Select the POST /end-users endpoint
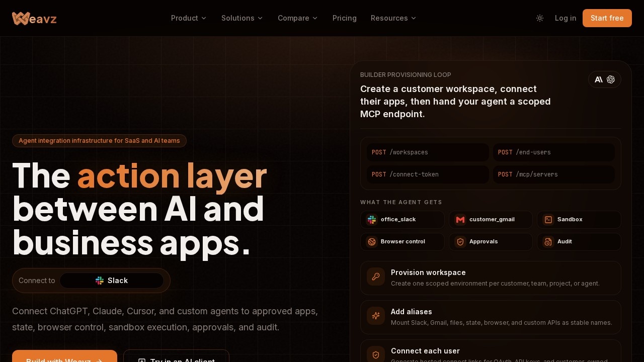 point(554,152)
